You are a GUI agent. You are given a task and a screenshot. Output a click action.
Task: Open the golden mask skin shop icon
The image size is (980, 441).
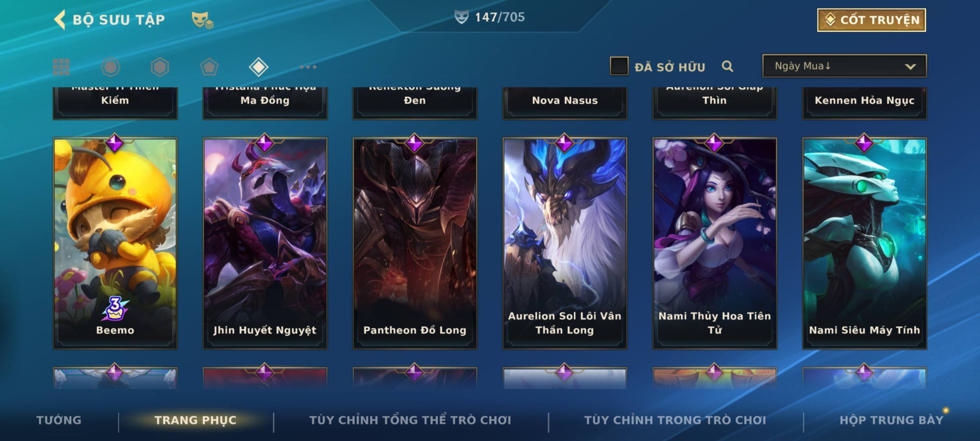pos(203,20)
